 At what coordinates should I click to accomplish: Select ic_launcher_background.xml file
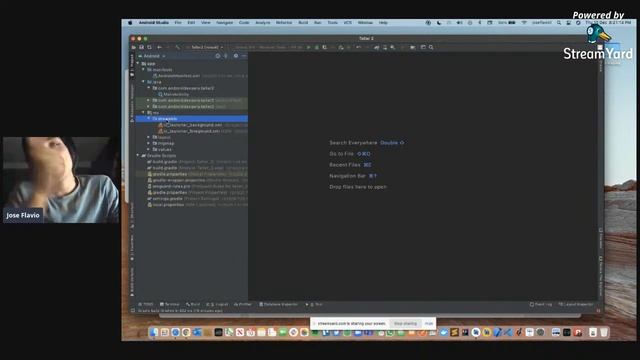click(x=193, y=125)
